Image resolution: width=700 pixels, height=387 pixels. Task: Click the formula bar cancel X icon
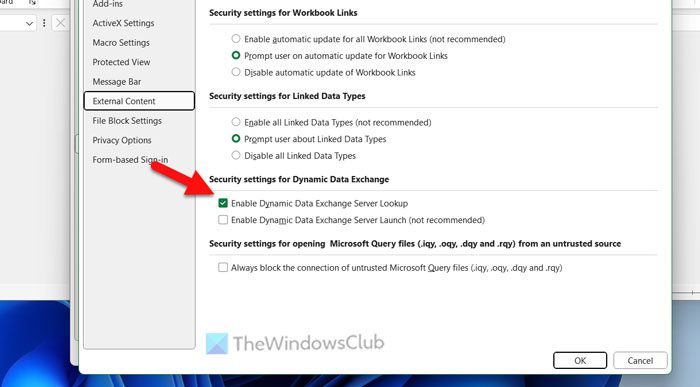pos(60,23)
